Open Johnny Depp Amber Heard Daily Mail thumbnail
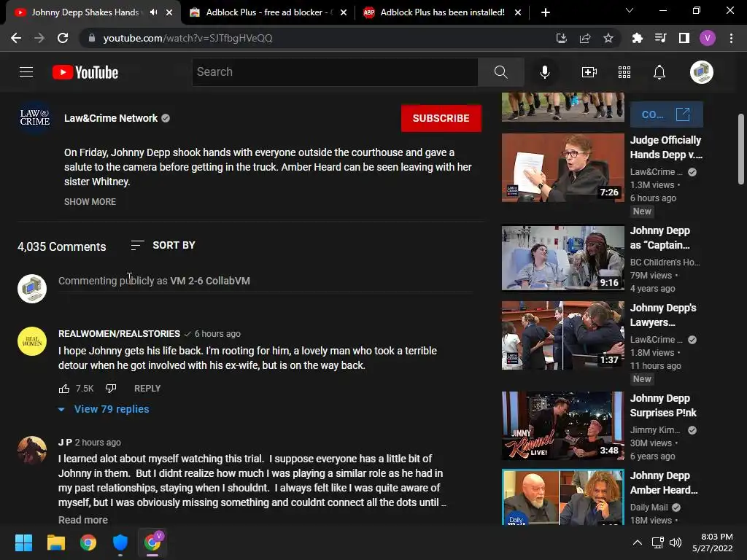 pyautogui.click(x=562, y=497)
